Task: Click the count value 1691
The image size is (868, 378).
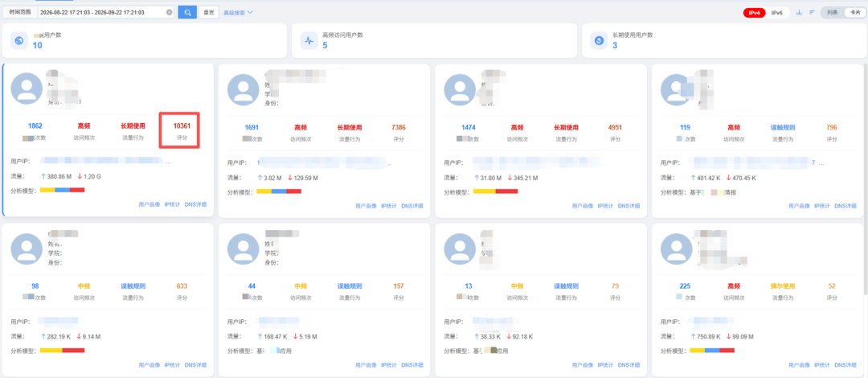Action: 252,127
